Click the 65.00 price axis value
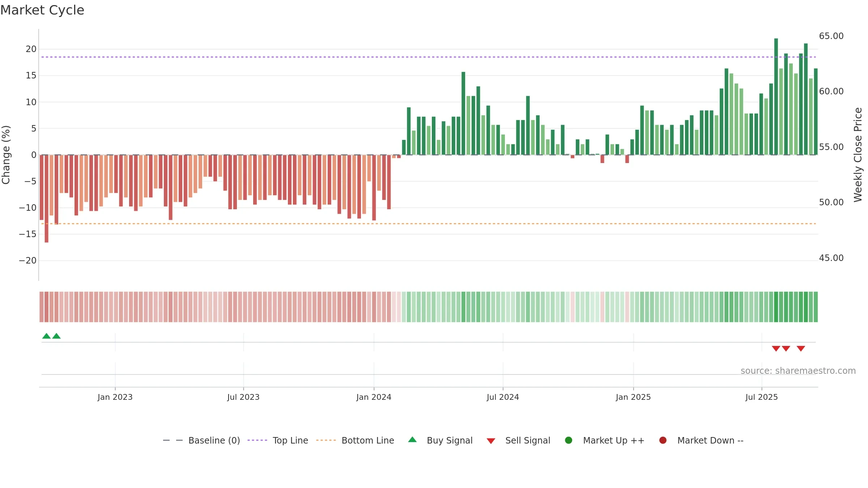Image resolution: width=868 pixels, height=488 pixels. coord(831,36)
